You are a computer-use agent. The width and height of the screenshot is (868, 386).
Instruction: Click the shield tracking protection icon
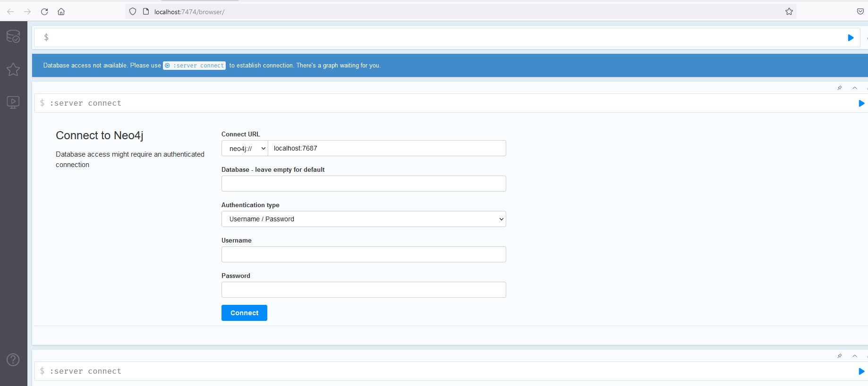(133, 12)
